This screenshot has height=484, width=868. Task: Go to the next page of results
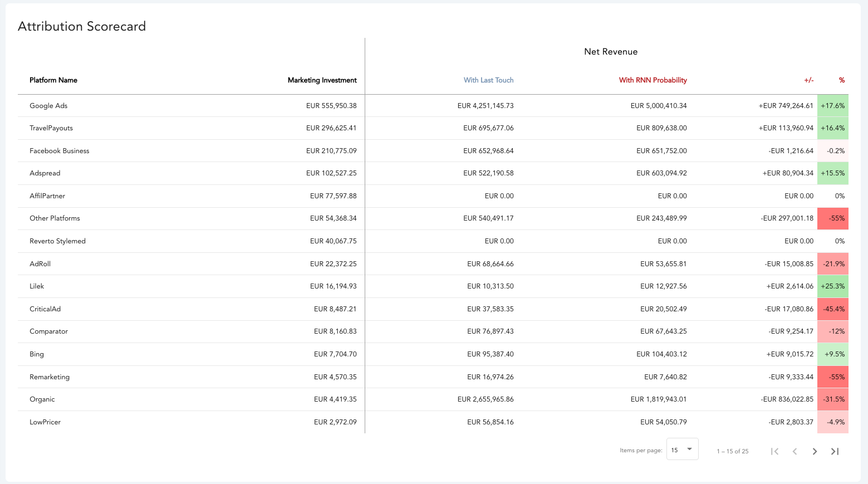point(815,451)
